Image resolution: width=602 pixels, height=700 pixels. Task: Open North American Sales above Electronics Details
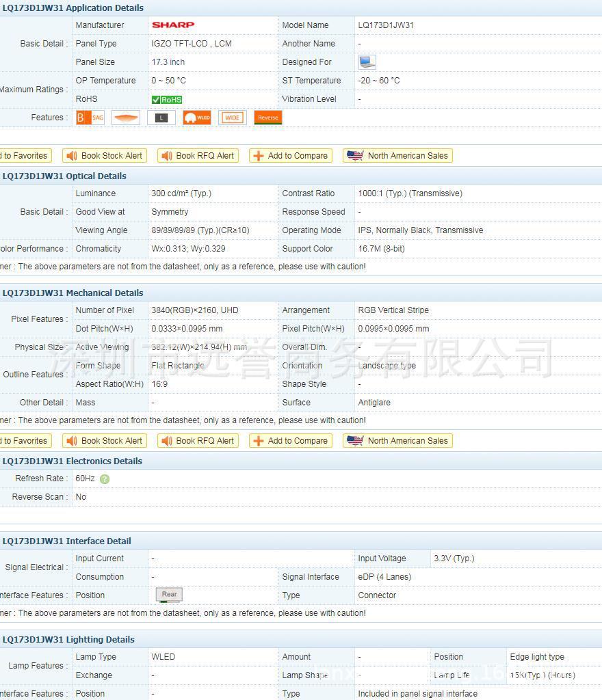click(398, 441)
